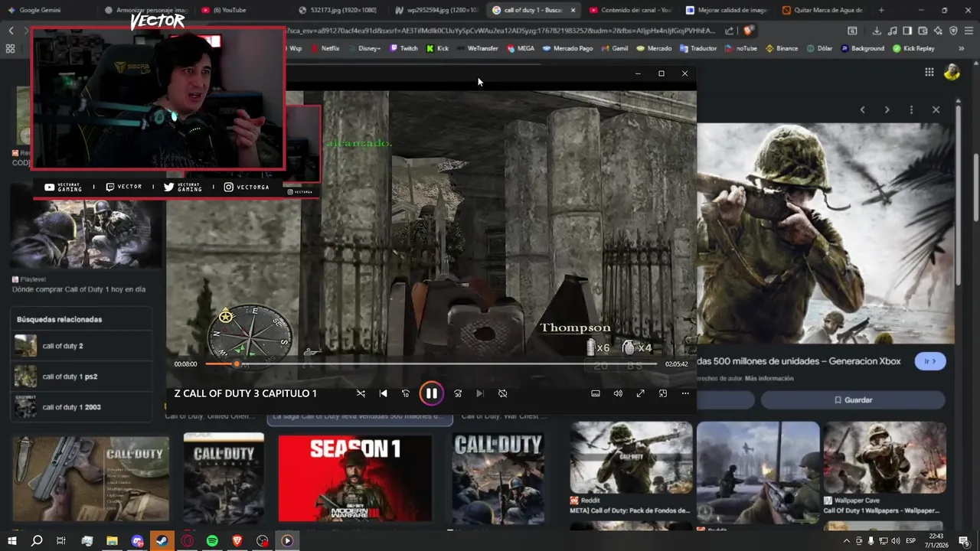Open the Reddit Call of Duty wallpapers thumbnail
The width and height of the screenshot is (980, 551).
(631, 458)
